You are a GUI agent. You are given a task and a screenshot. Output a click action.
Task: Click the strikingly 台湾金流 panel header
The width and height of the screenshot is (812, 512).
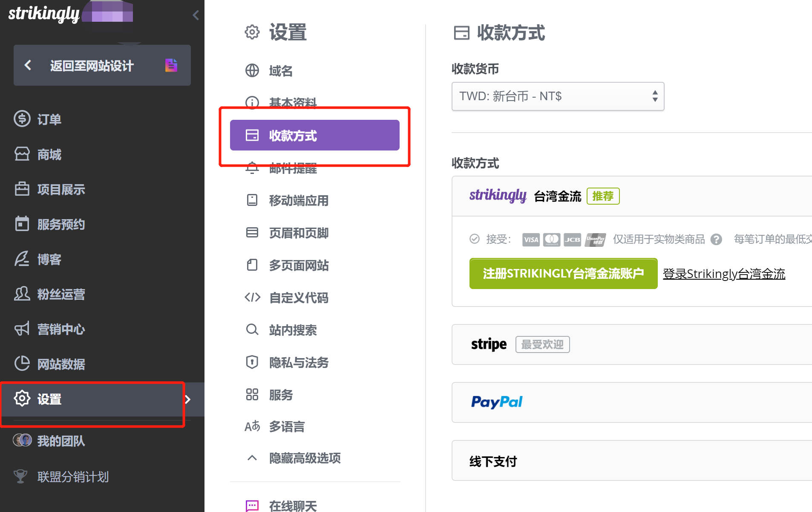(x=632, y=196)
